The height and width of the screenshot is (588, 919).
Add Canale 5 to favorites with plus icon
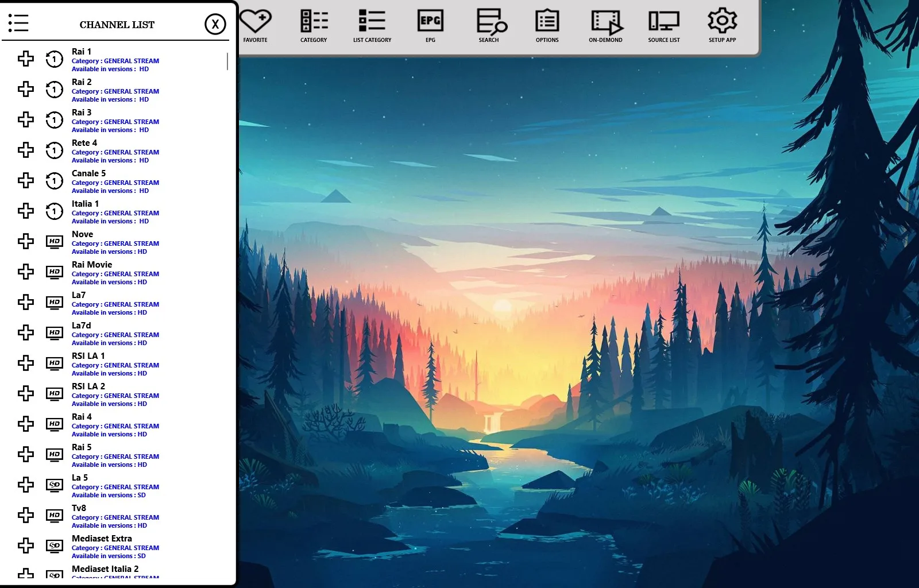pyautogui.click(x=26, y=180)
